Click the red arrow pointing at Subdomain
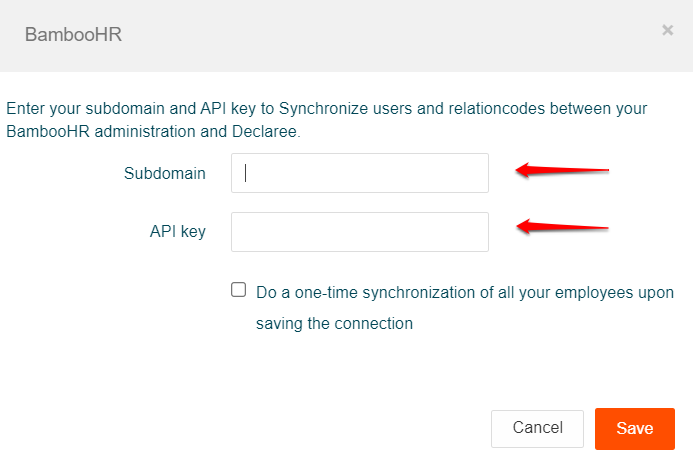The image size is (693, 457). (562, 170)
